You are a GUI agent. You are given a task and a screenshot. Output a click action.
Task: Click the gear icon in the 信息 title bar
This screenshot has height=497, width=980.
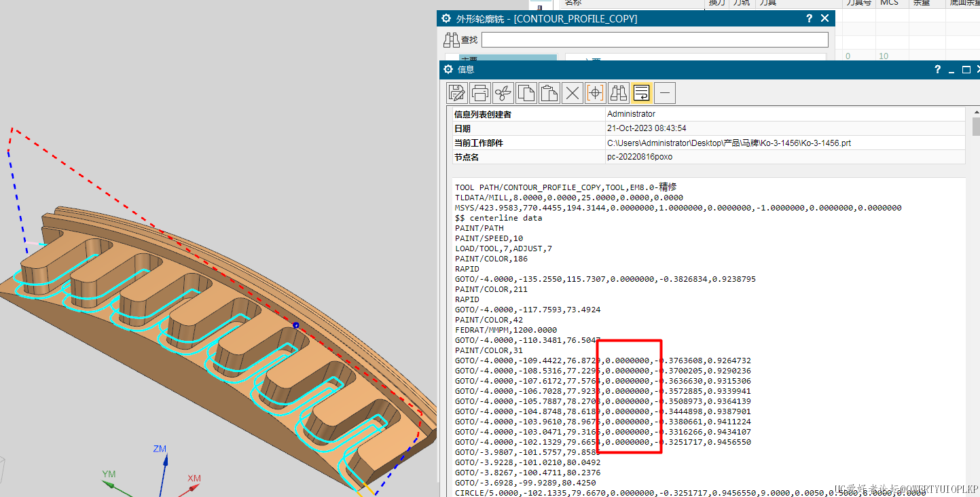point(448,69)
